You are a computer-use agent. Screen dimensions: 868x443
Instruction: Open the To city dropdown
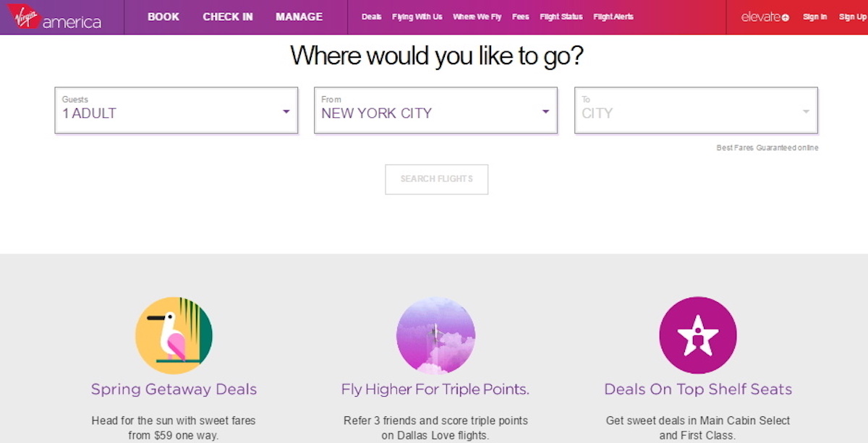[x=696, y=111]
